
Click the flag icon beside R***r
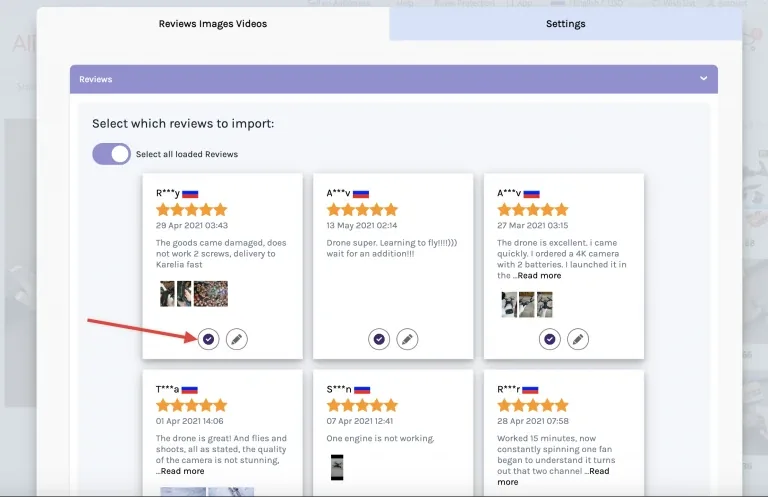pyautogui.click(x=530, y=390)
